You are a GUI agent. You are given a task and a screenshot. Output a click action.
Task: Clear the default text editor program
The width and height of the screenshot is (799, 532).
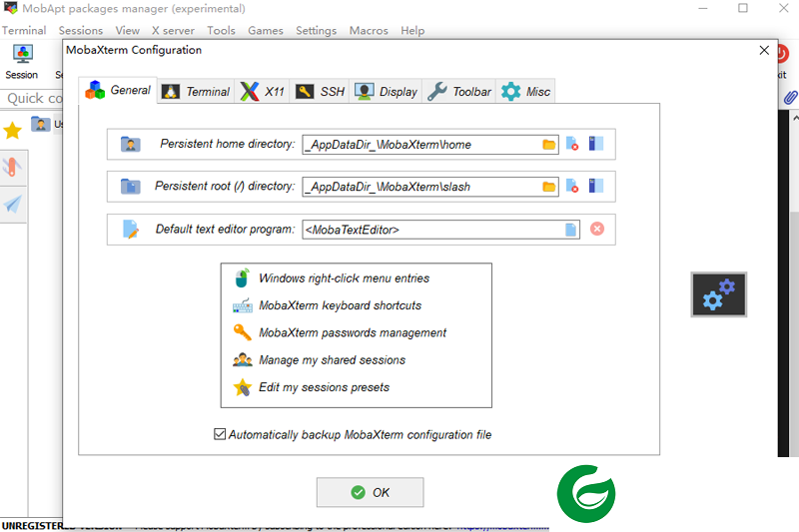click(x=597, y=229)
